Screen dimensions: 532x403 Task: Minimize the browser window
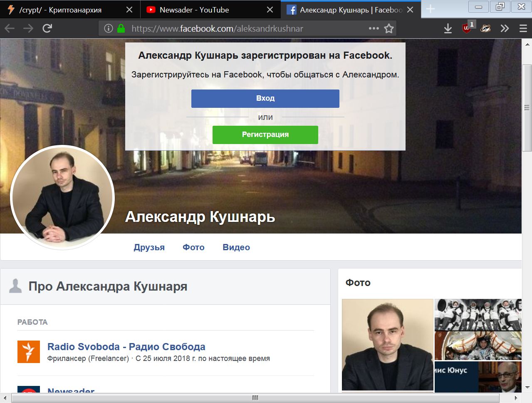(479, 6)
